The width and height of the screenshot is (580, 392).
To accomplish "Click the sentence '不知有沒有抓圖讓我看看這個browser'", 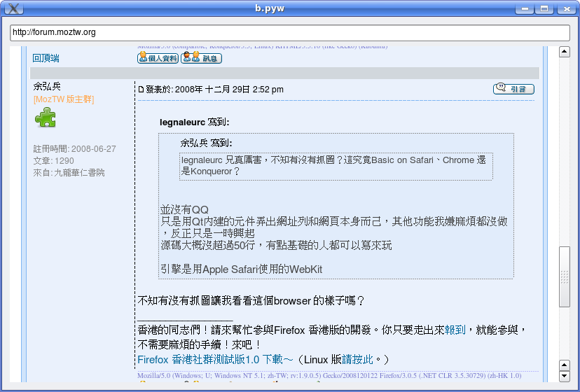I will pos(251,300).
